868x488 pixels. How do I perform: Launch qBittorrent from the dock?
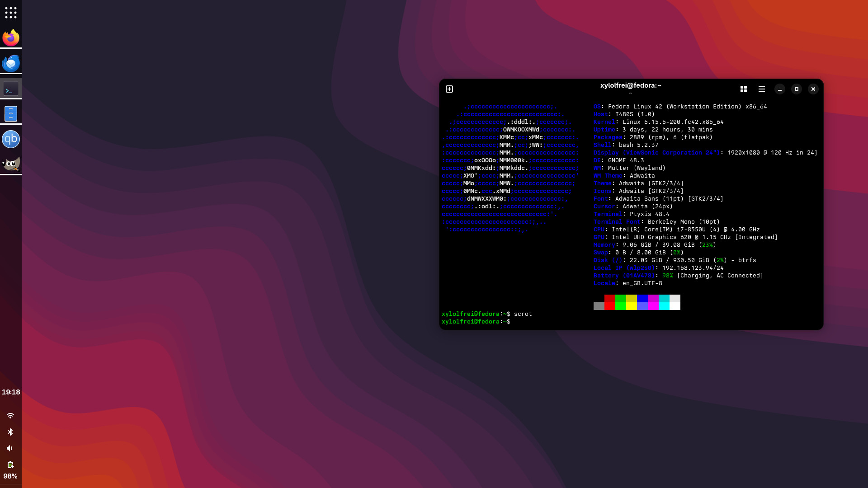point(11,139)
